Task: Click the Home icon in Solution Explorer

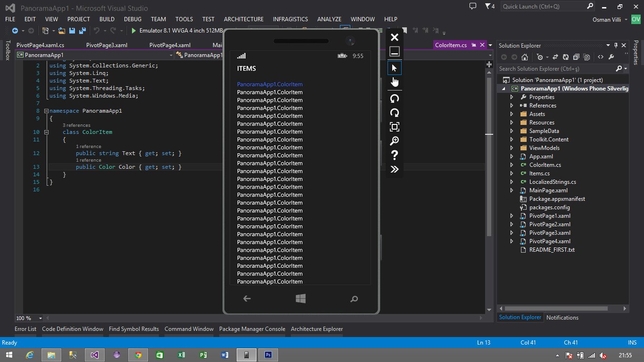Action: [525, 57]
